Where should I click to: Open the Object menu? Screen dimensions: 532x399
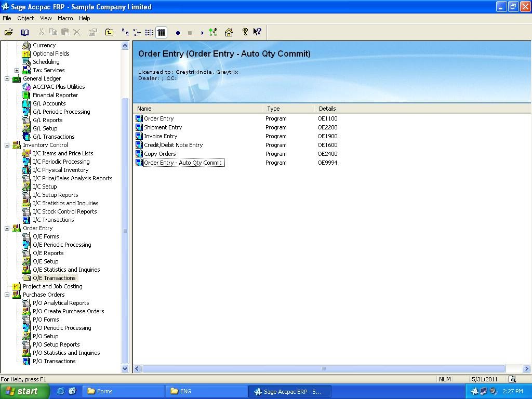tap(25, 18)
